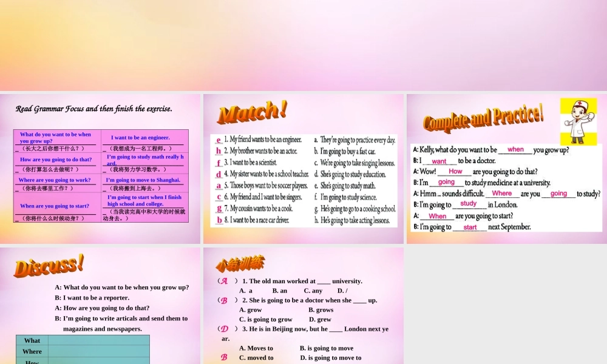
Task: Click the "What" row in the Discuss table
Action: (32, 340)
